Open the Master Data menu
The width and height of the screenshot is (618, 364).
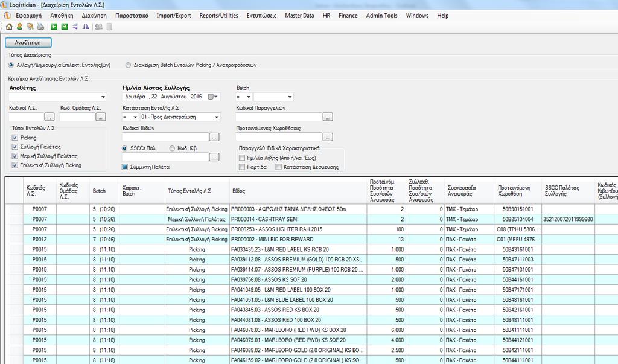point(299,16)
